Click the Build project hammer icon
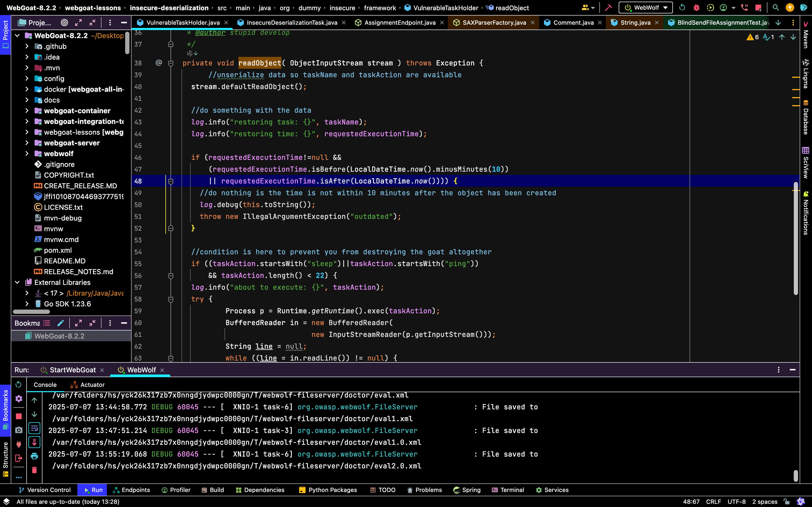The height and width of the screenshot is (507, 812). pyautogui.click(x=608, y=8)
